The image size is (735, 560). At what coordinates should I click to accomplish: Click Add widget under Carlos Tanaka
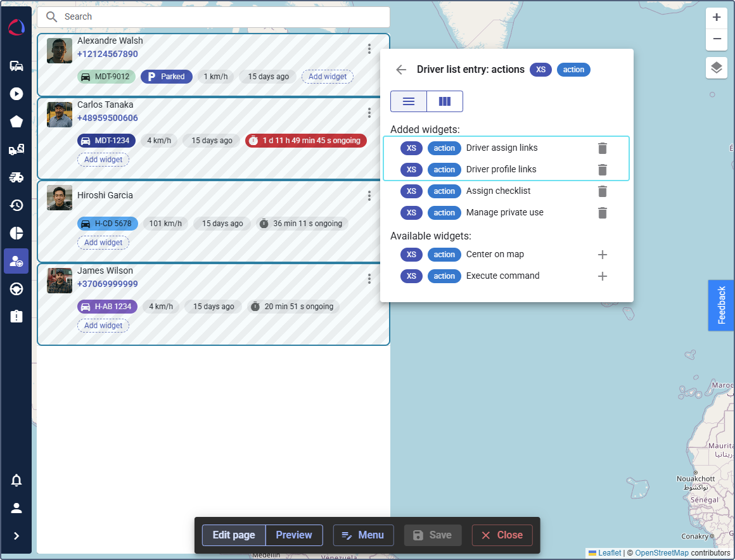[x=103, y=160]
